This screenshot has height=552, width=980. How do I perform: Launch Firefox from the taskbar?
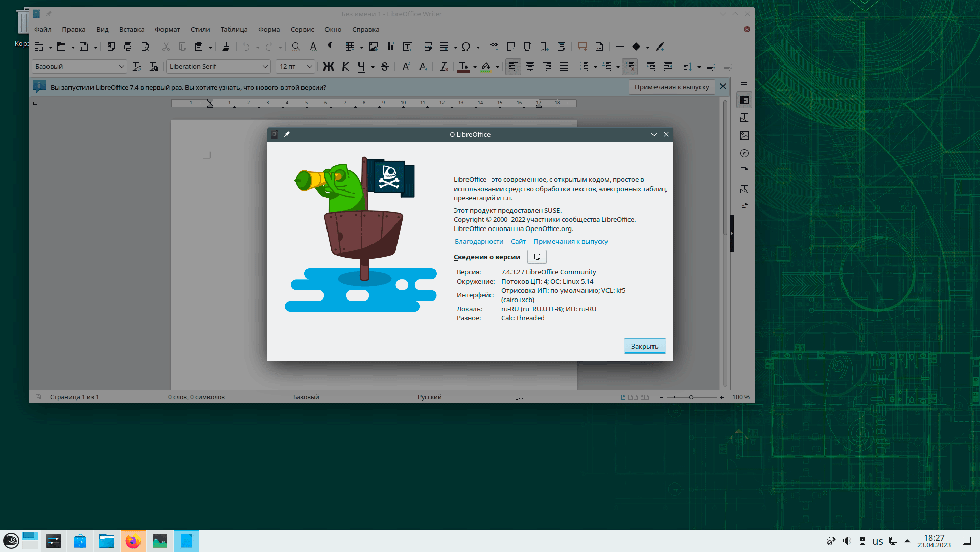(x=133, y=541)
